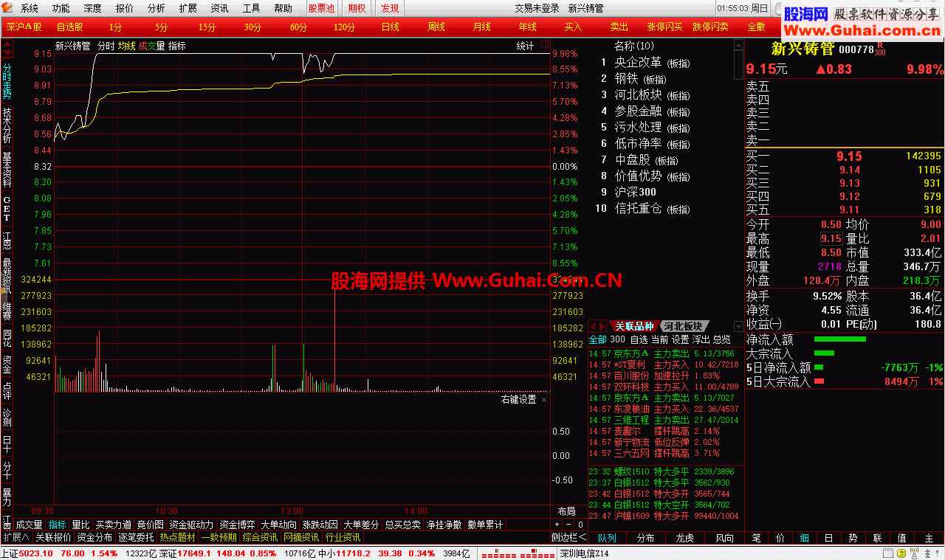This screenshot has width=945, height=560.
Task: Switch to the 60分 chart period
Action: click(298, 27)
